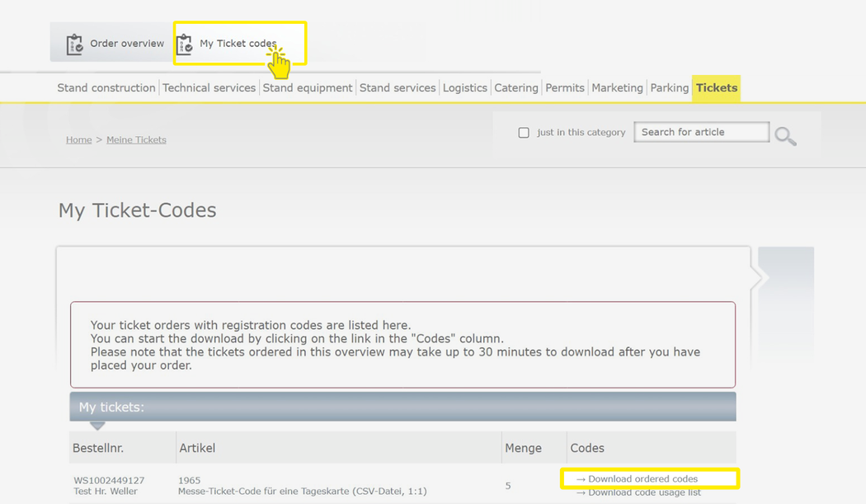Click the Meine Tickets breadcrumb link
866x504 pixels.
pyautogui.click(x=136, y=140)
